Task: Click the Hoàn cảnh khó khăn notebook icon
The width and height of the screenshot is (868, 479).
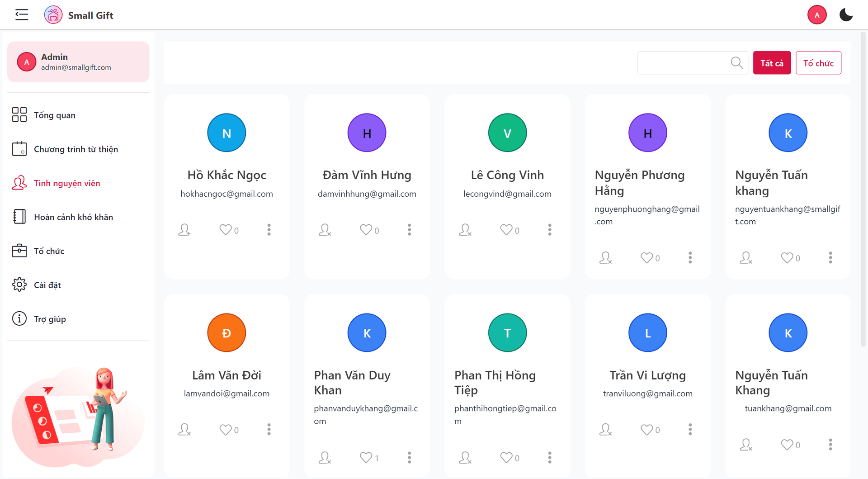Action: [x=19, y=217]
